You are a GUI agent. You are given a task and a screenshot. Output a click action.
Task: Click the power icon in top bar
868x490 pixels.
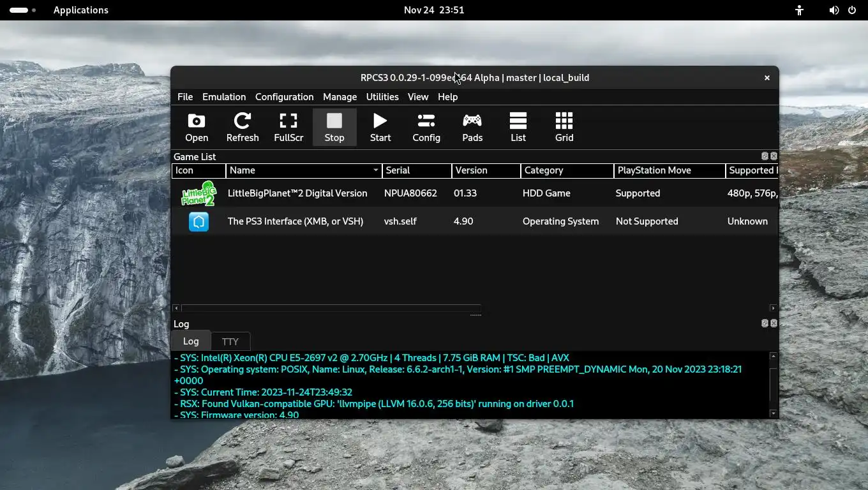click(852, 10)
